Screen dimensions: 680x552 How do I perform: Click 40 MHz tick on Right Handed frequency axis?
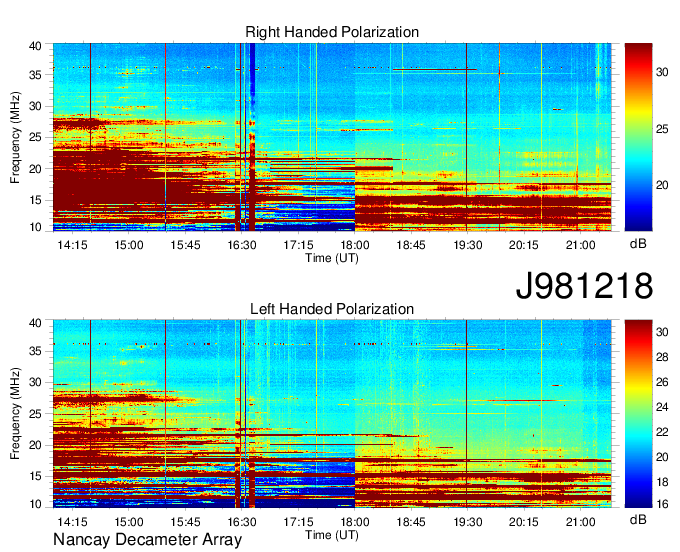pyautogui.click(x=35, y=46)
